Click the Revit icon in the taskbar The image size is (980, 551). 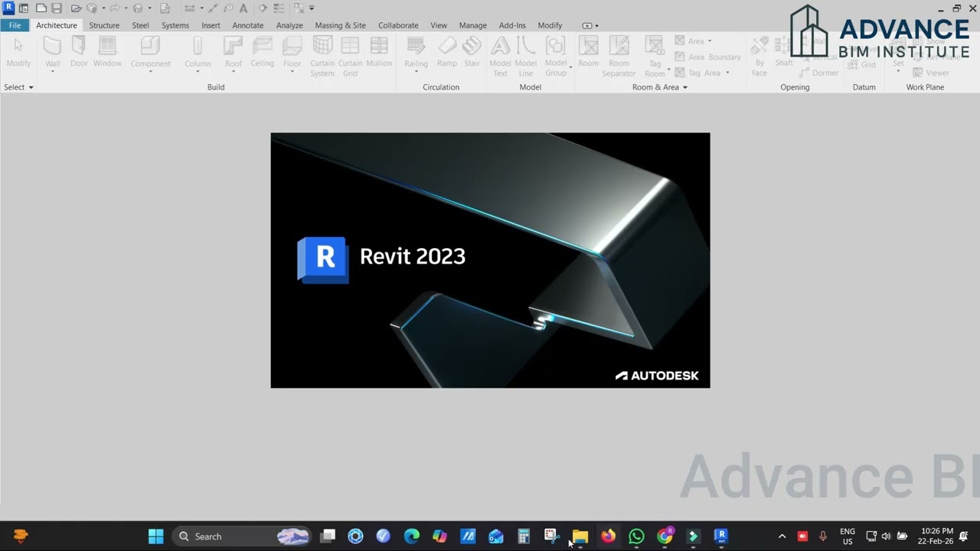pyautogui.click(x=721, y=536)
